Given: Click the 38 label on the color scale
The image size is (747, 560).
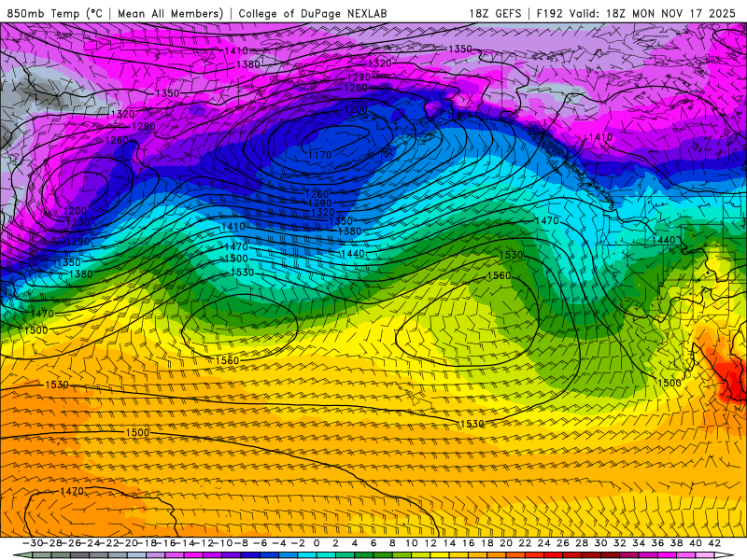Looking at the screenshot, I should (x=676, y=543).
